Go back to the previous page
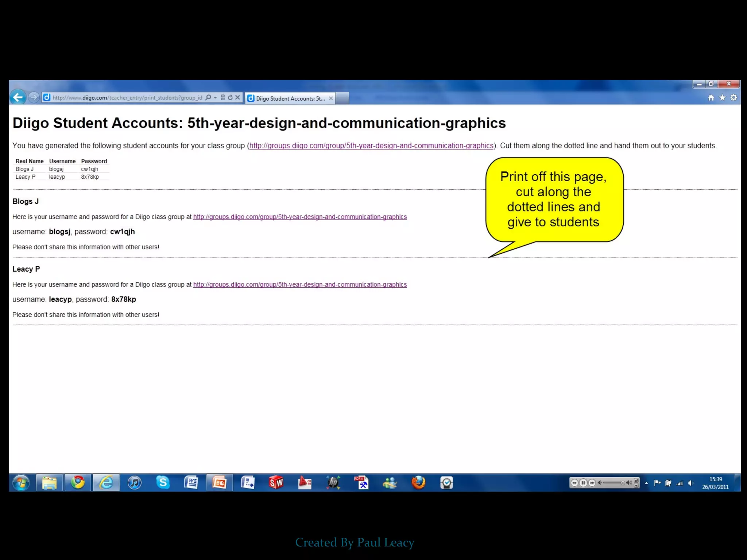The width and height of the screenshot is (747, 560). point(18,97)
